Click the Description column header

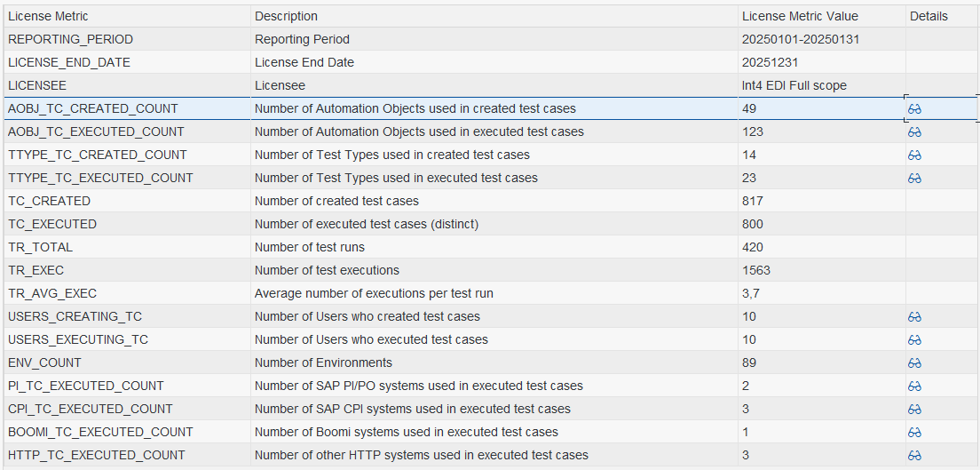[494, 16]
